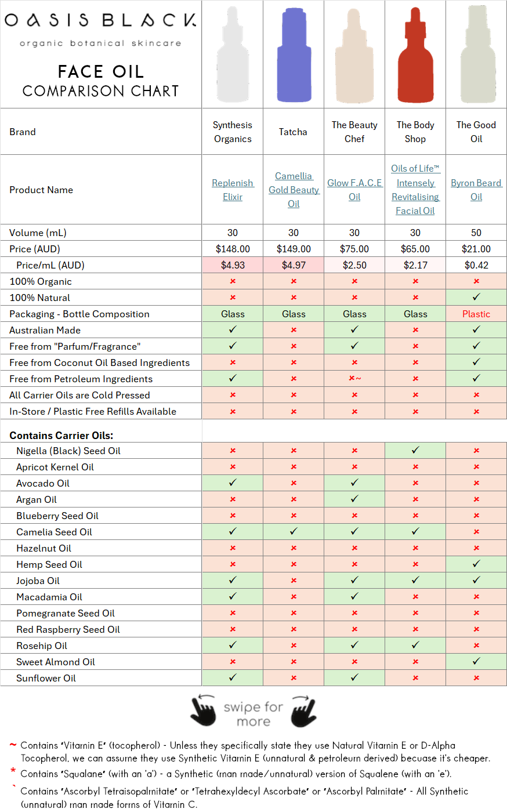Image resolution: width=507 pixels, height=812 pixels.
Task: Click The Body Shop 'Glass' packaging cell
Action: [x=415, y=314]
